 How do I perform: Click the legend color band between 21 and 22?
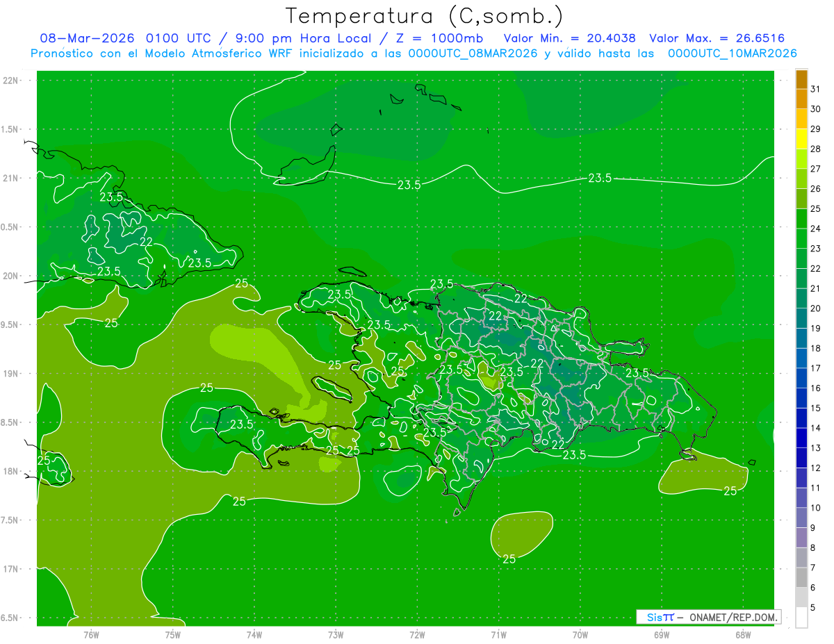(x=801, y=279)
